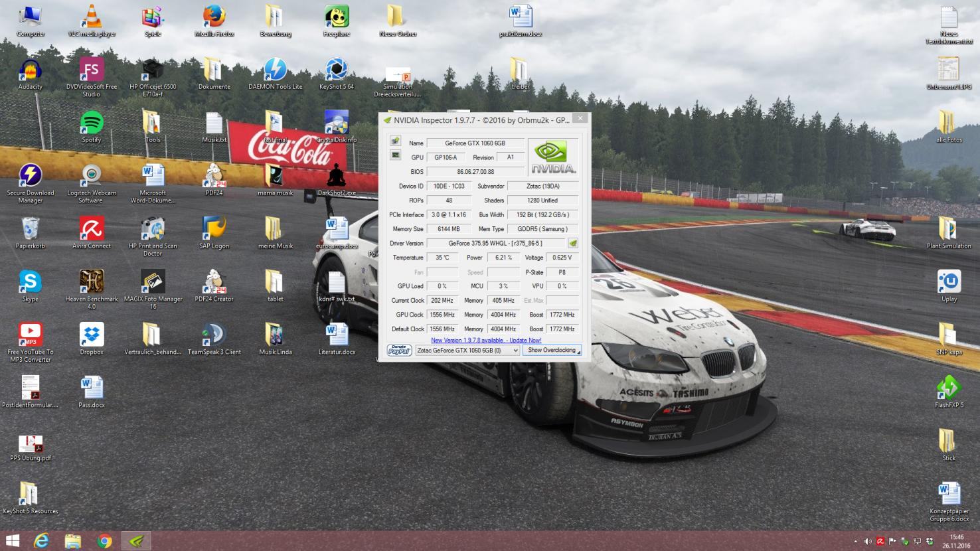Launch Free YouTube To MP3 Converter
Image resolution: width=980 pixels, height=551 pixels.
coord(31,343)
